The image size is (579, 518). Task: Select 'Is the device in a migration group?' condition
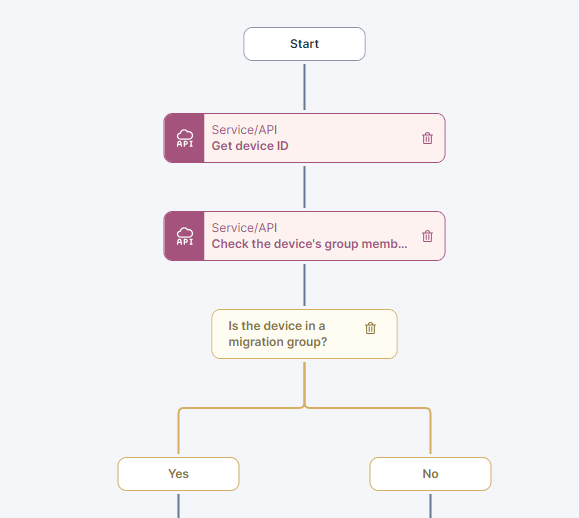(277, 334)
